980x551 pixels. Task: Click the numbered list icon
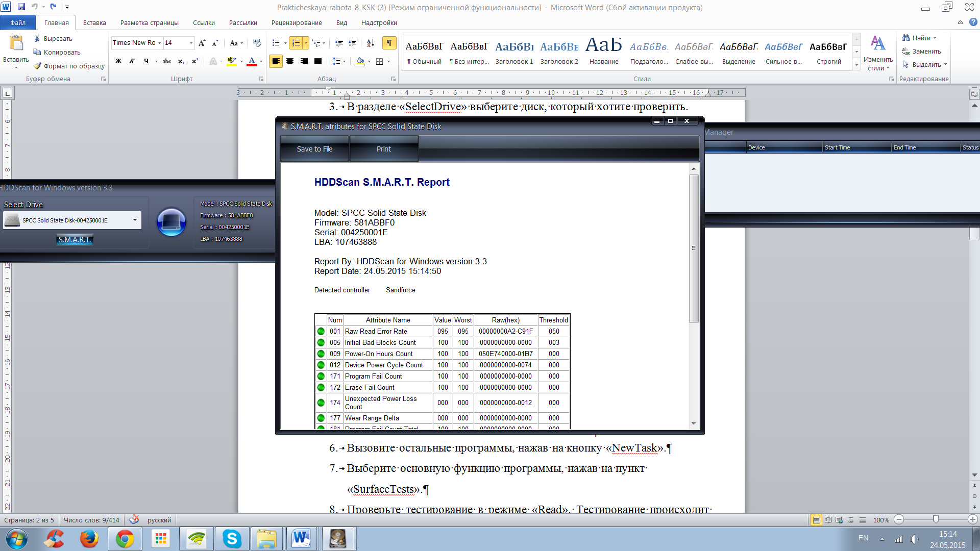pyautogui.click(x=296, y=43)
